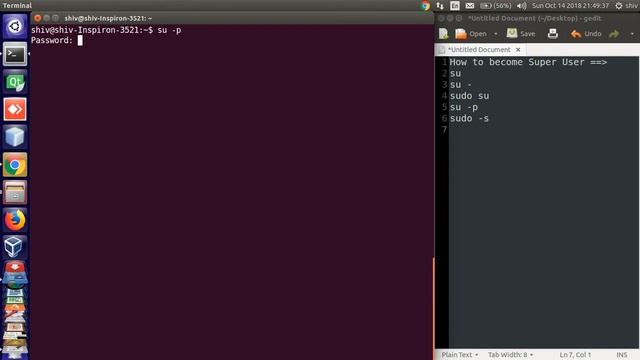The image size is (640, 360).
Task: Click line 2 text 'su' in gedit
Action: 455,73
